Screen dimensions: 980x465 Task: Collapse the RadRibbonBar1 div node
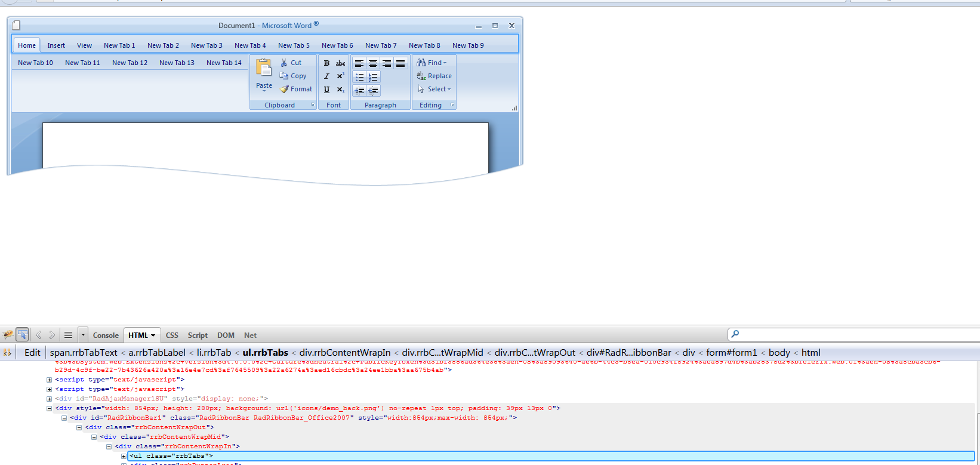tap(64, 418)
